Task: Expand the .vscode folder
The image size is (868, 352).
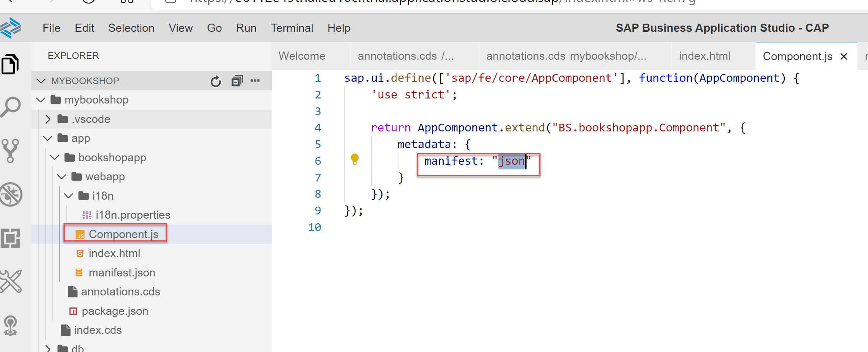Action: [x=48, y=119]
